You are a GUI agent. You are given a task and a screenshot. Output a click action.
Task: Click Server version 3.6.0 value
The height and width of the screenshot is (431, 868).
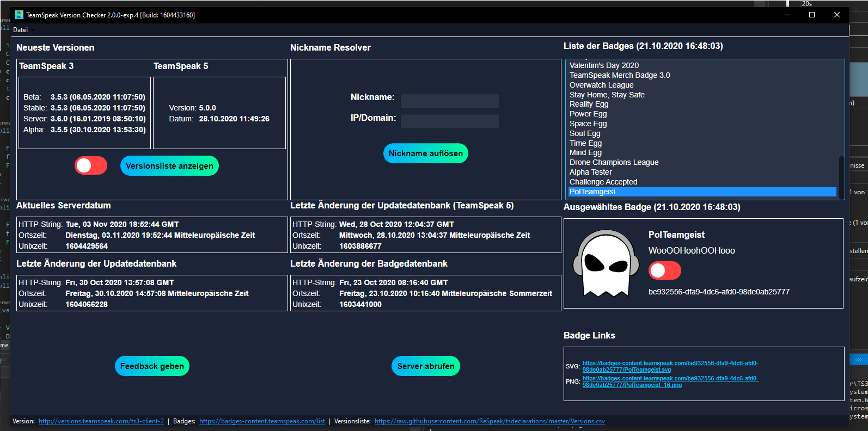point(98,119)
